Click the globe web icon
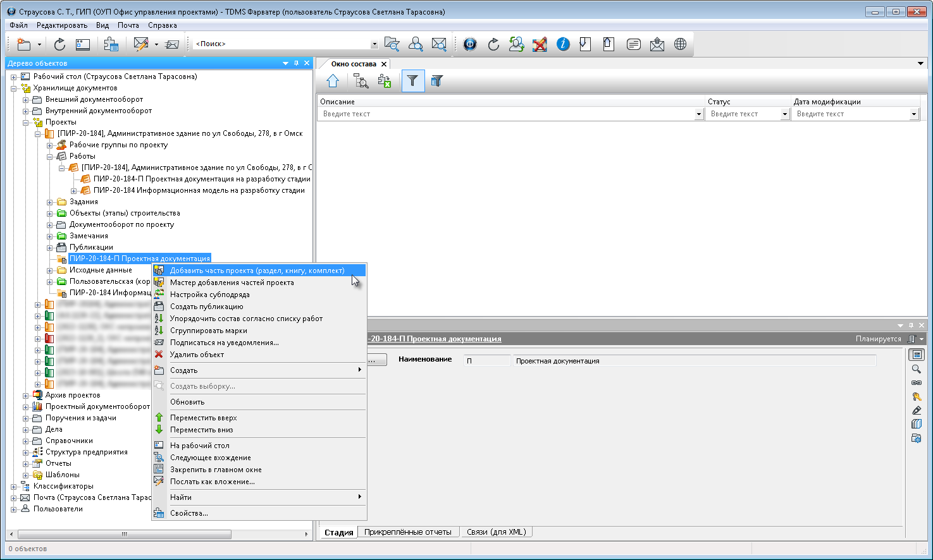 681,44
